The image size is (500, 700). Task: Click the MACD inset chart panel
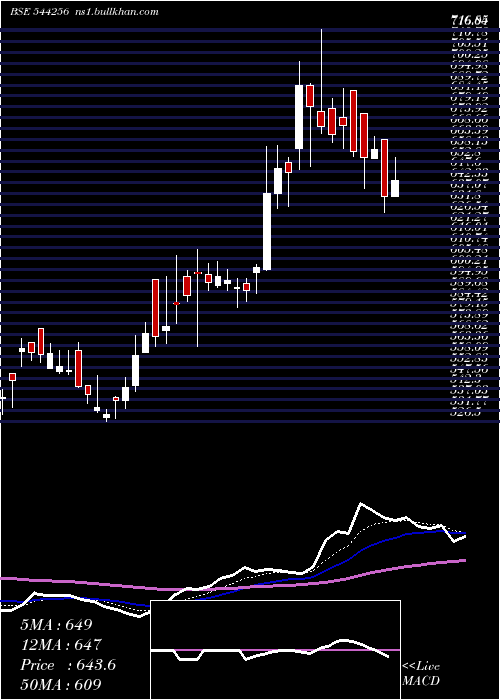[275, 650]
